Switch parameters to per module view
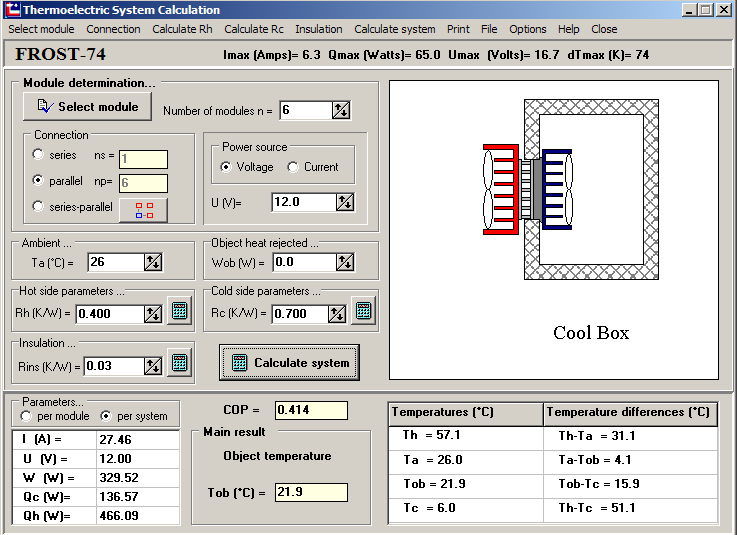The image size is (737, 535). [x=28, y=415]
